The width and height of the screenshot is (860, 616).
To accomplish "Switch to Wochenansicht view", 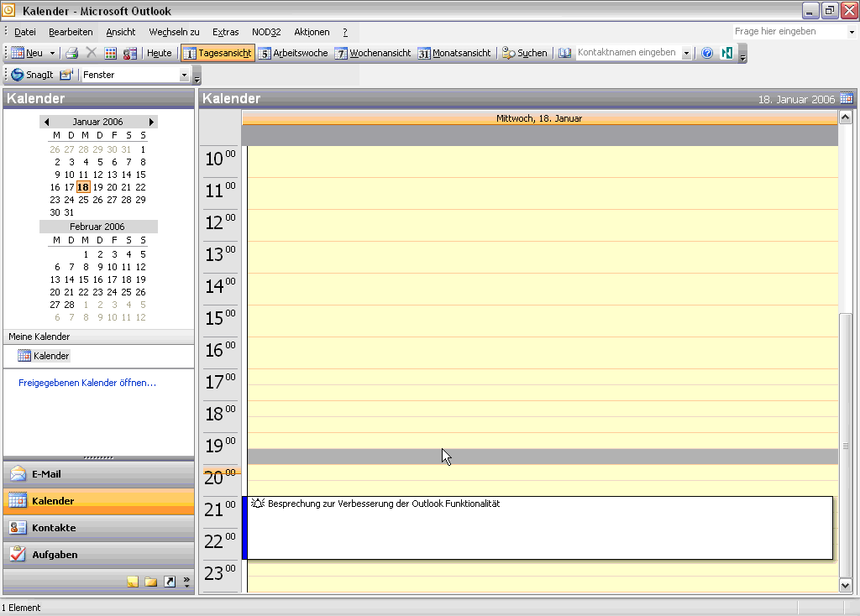I will coord(373,53).
